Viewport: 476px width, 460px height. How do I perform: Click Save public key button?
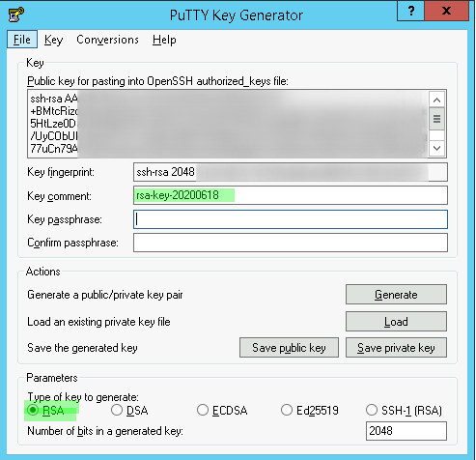[289, 348]
